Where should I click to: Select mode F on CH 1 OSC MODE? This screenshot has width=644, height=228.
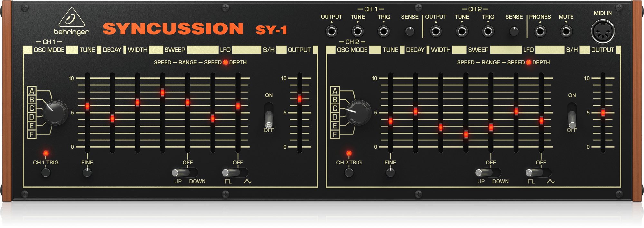(32, 134)
